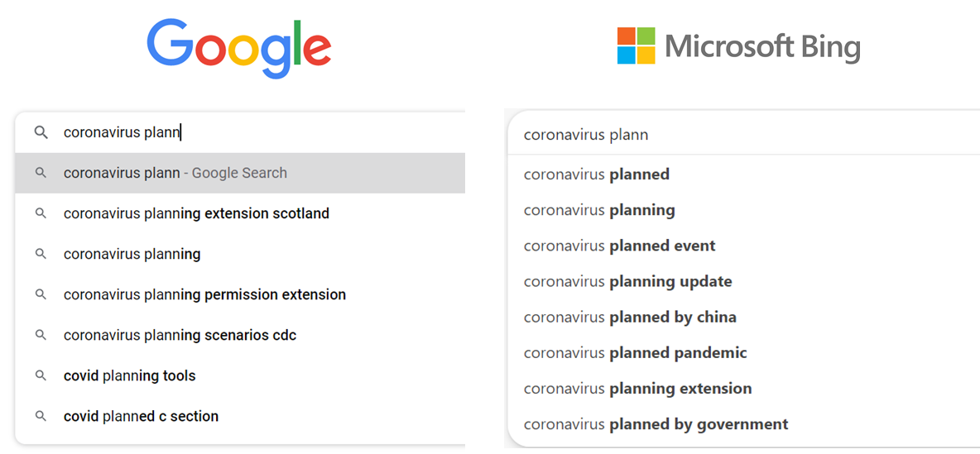Focus the Bing search input field
Viewport: 980px width, 454px height.
(745, 135)
